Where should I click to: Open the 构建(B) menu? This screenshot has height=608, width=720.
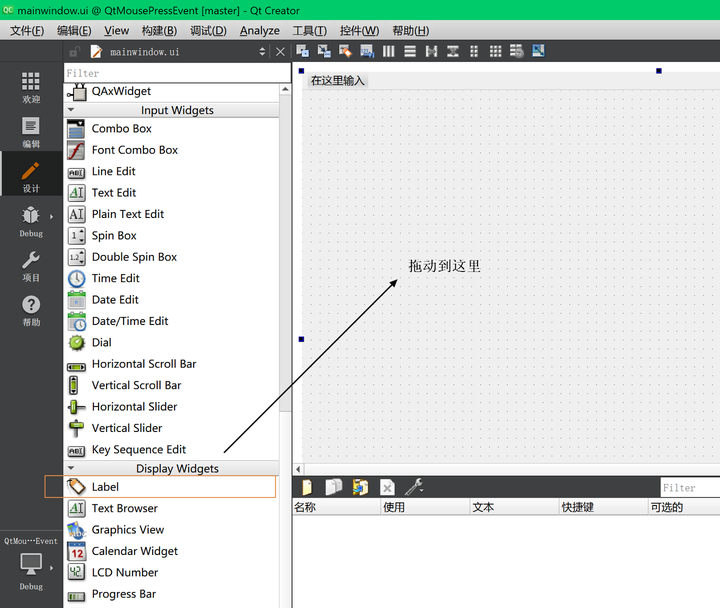tap(159, 31)
